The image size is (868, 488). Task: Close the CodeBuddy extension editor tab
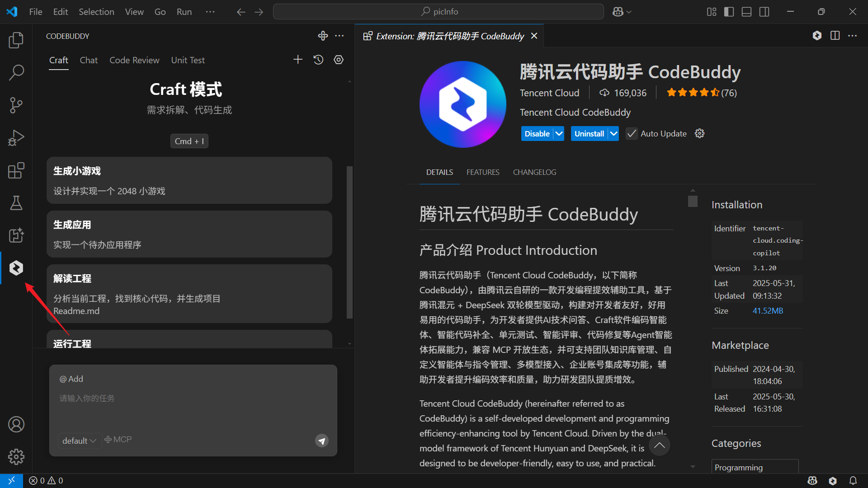tap(534, 36)
